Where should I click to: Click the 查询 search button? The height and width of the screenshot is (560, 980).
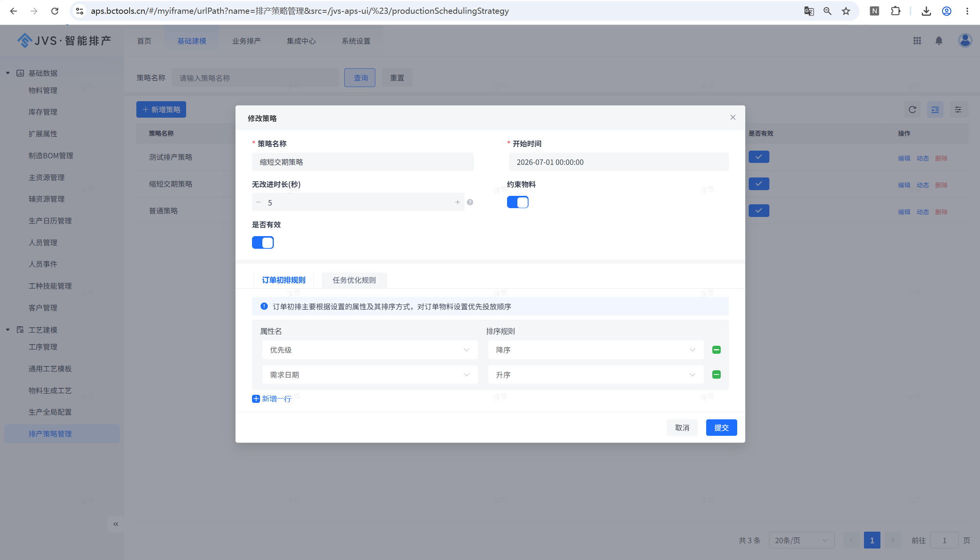click(360, 78)
